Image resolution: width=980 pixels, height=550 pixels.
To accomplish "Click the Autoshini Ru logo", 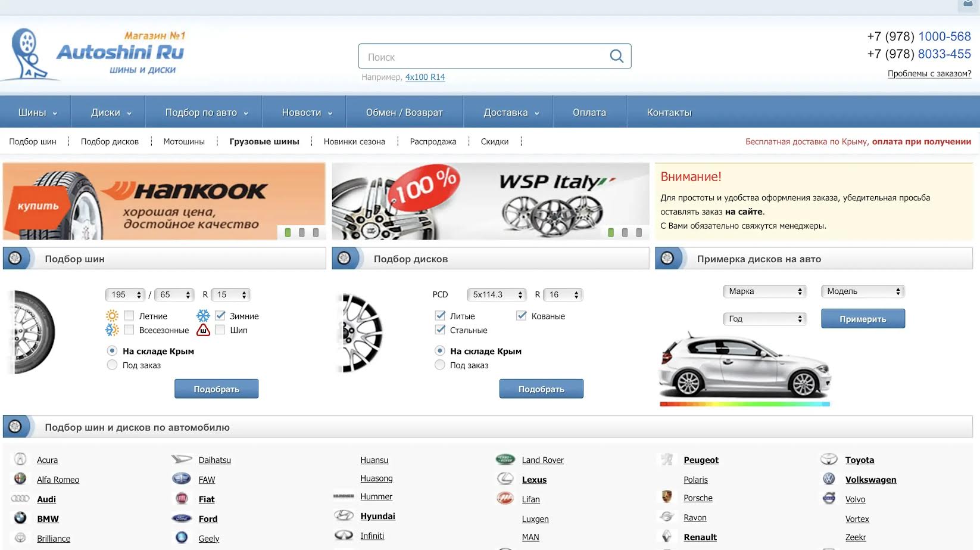I will (95, 54).
